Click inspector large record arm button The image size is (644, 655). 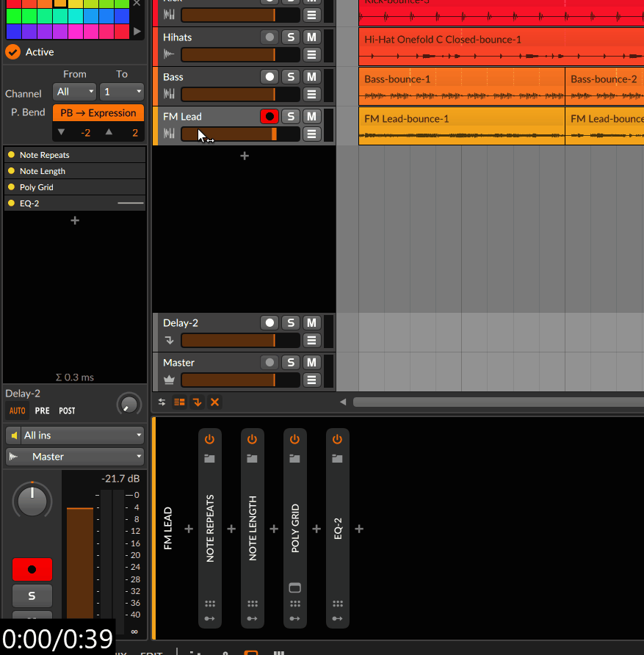pyautogui.click(x=32, y=569)
